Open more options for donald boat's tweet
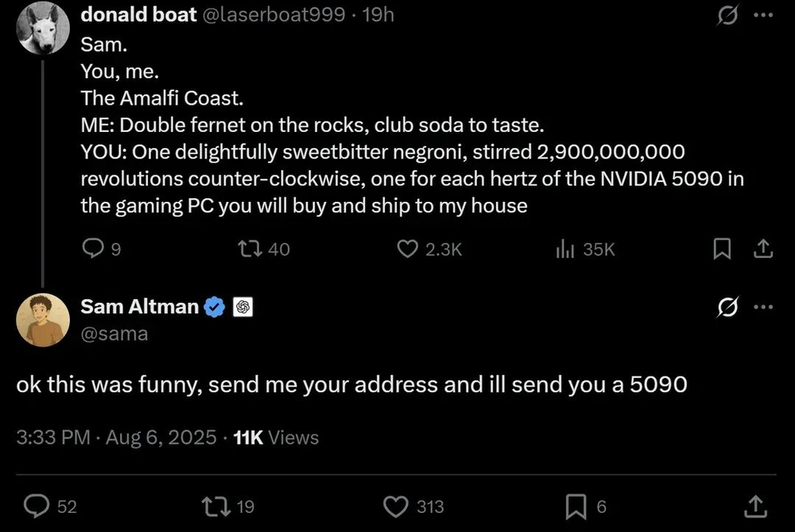The image size is (795, 532). pos(762,15)
